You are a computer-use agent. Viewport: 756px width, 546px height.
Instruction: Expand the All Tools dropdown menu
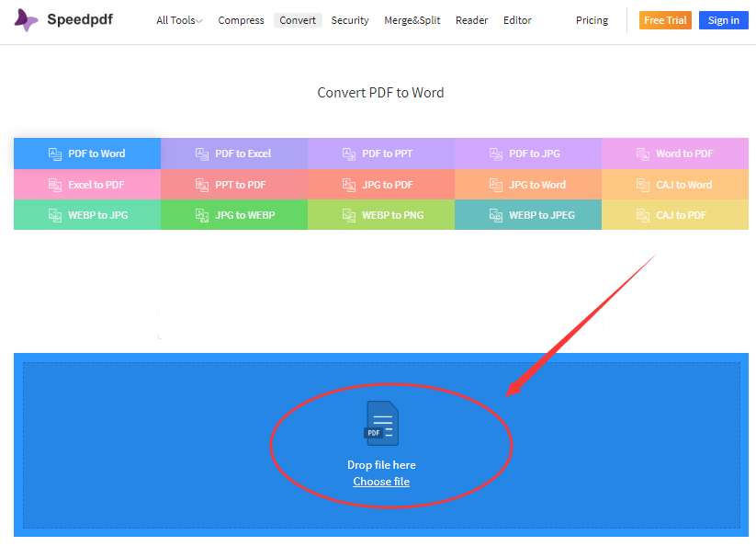(x=179, y=20)
